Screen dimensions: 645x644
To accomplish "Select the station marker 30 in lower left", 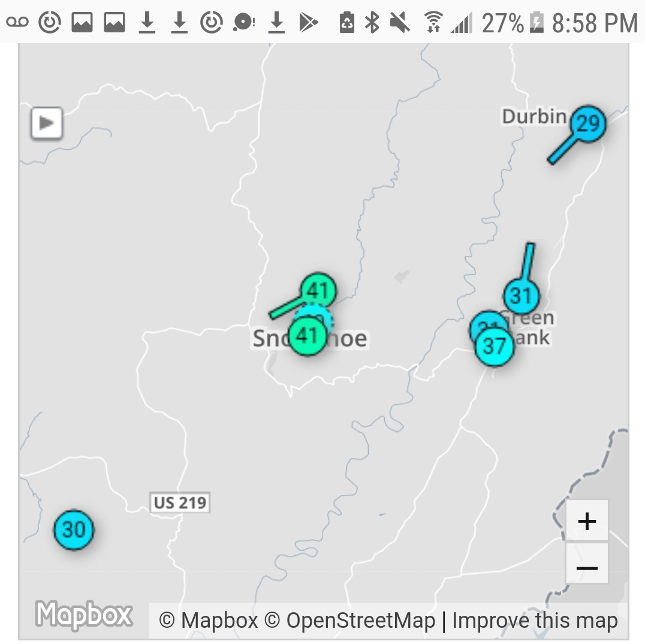I will pyautogui.click(x=74, y=530).
